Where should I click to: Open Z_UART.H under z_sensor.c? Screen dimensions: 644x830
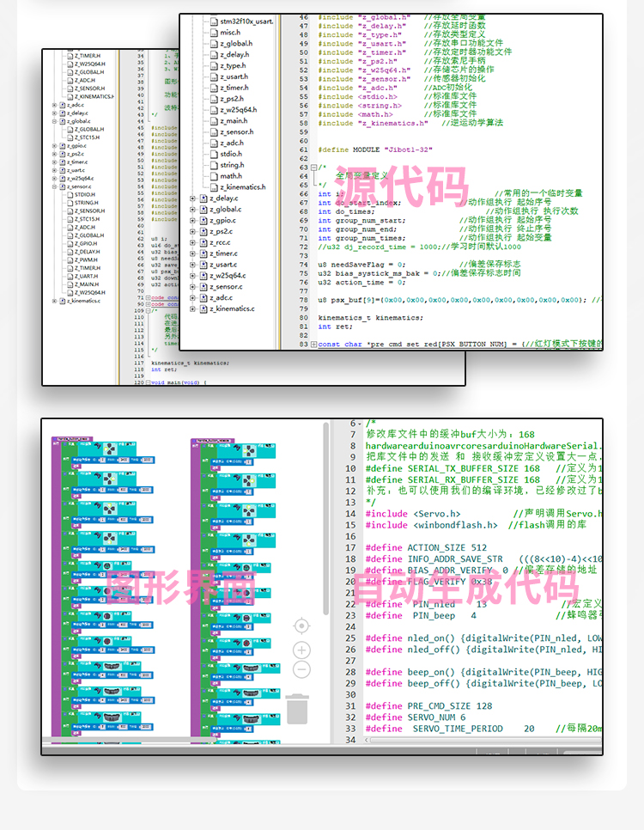coord(86,276)
